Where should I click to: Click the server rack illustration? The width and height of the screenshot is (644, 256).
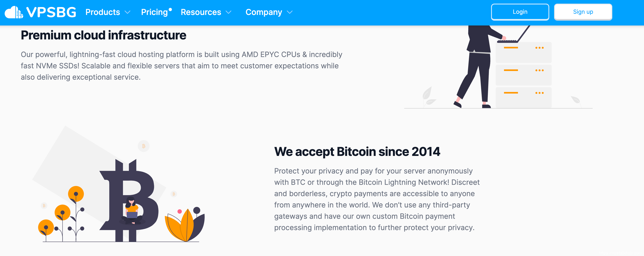point(523,75)
